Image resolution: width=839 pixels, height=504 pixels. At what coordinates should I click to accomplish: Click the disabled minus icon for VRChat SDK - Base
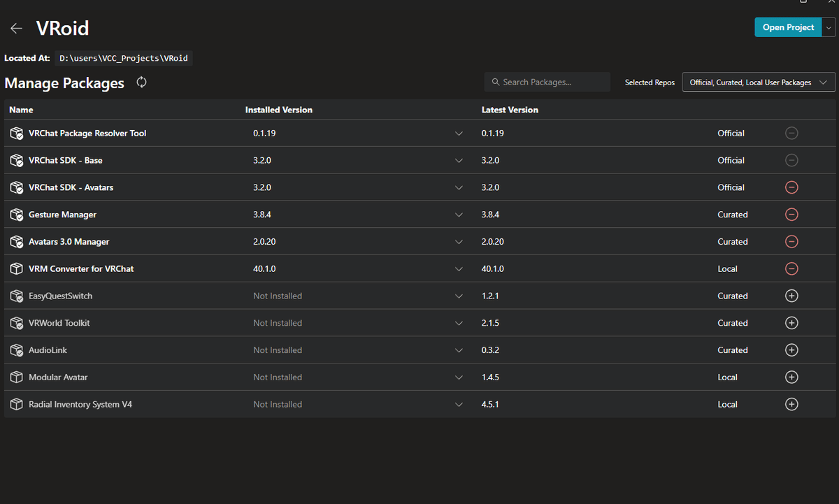pyautogui.click(x=791, y=160)
